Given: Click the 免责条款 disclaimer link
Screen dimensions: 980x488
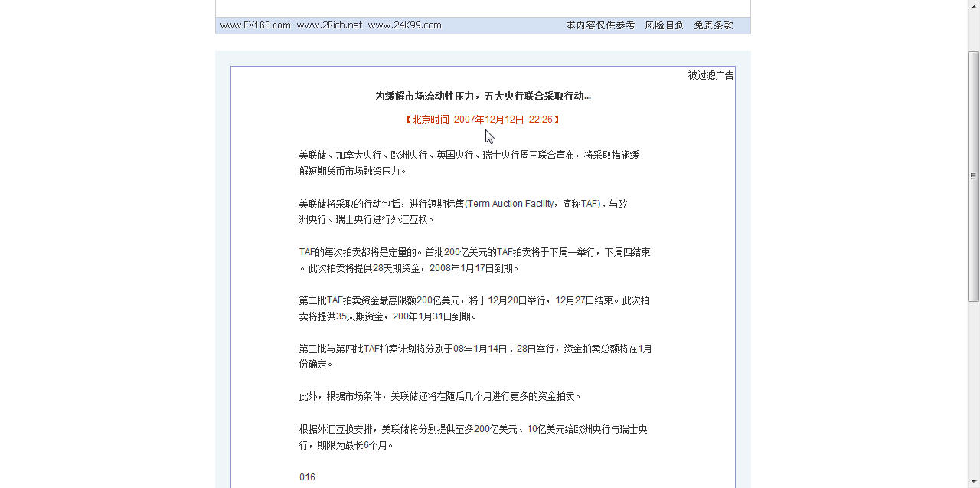Looking at the screenshot, I should point(714,25).
